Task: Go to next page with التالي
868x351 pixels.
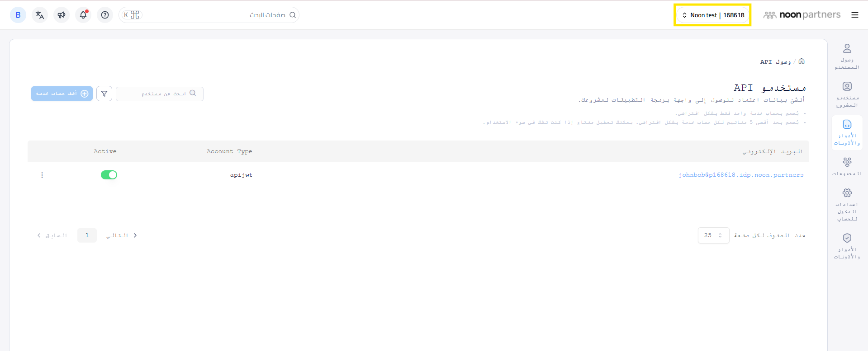Action: click(122, 235)
